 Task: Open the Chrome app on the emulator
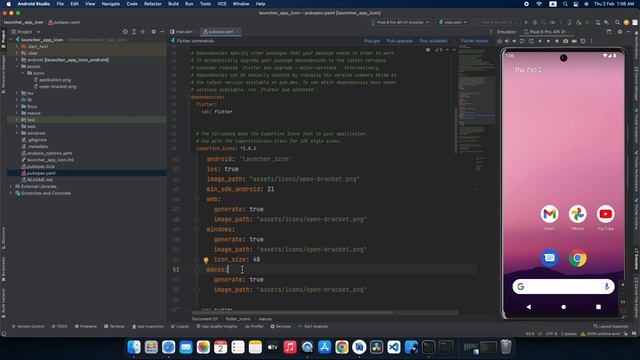tap(578, 258)
